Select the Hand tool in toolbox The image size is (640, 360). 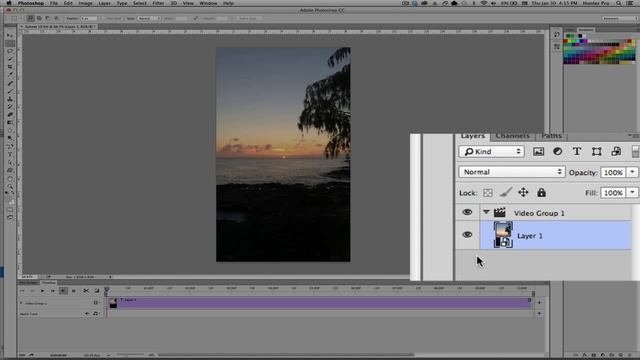coord(10,178)
